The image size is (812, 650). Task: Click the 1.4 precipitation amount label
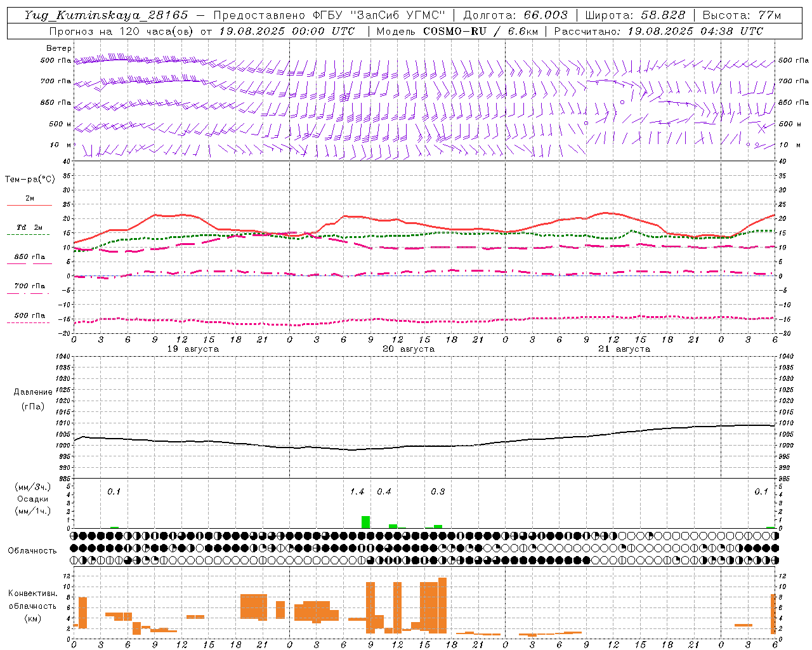pyautogui.click(x=357, y=492)
